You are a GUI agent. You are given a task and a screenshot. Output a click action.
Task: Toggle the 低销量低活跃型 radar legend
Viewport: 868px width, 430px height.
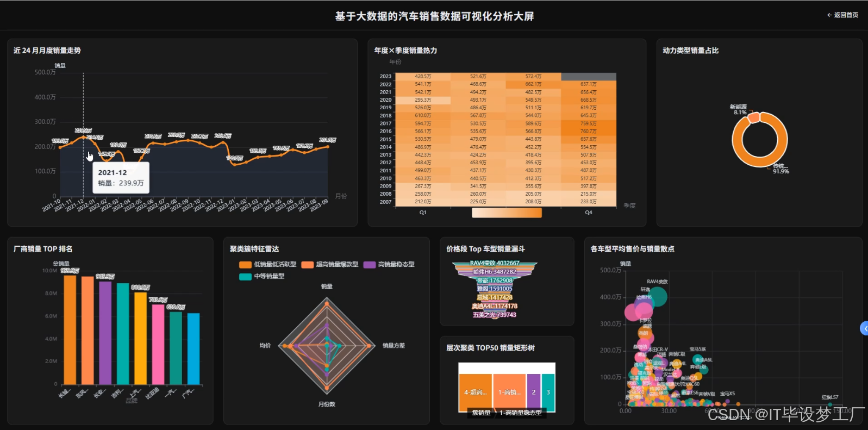(268, 264)
